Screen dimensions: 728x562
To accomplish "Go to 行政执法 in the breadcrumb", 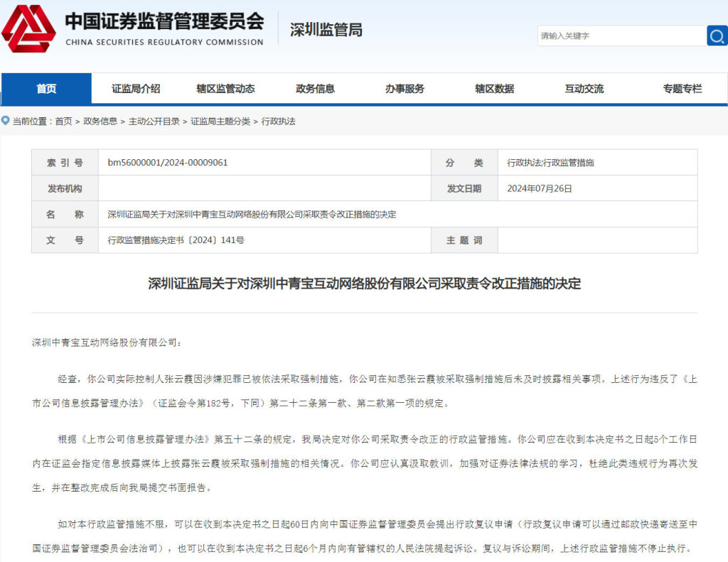I will click(278, 121).
